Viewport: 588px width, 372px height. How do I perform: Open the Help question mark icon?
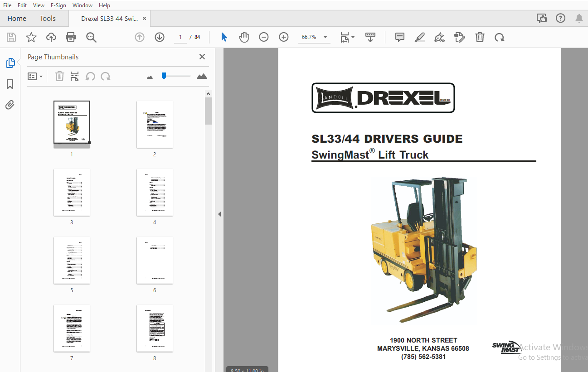click(x=561, y=19)
